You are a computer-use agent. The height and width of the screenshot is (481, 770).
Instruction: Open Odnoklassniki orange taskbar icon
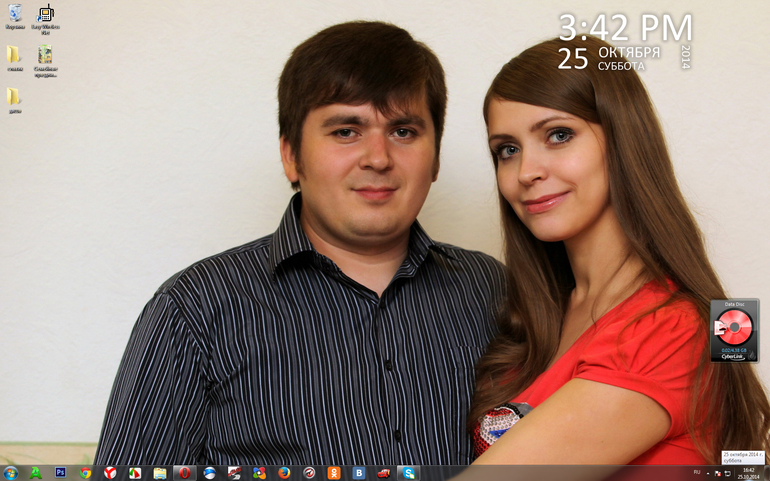click(x=334, y=473)
